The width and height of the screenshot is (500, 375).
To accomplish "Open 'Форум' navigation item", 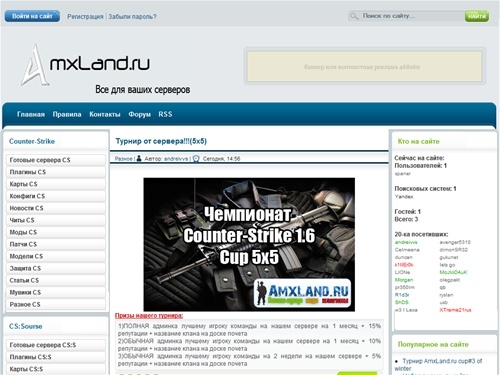I will click(139, 114).
